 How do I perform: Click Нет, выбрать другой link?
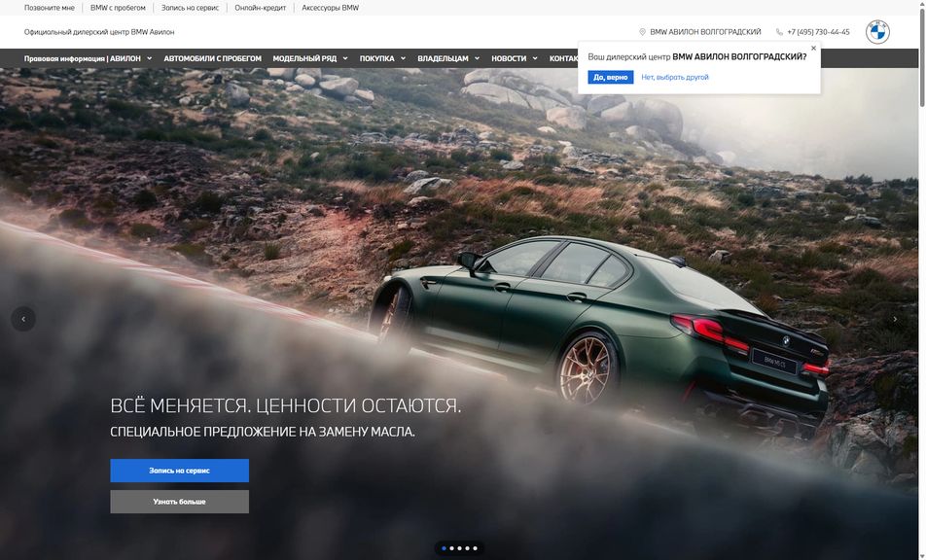(x=674, y=78)
